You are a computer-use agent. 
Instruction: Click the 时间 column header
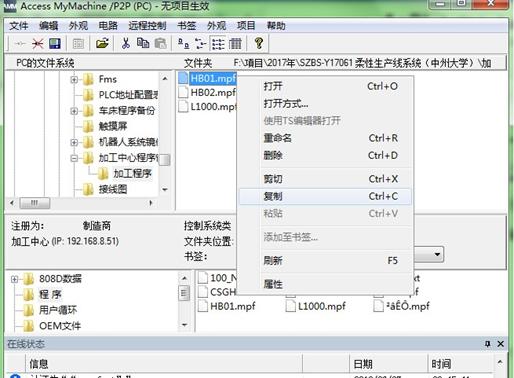pos(460,364)
